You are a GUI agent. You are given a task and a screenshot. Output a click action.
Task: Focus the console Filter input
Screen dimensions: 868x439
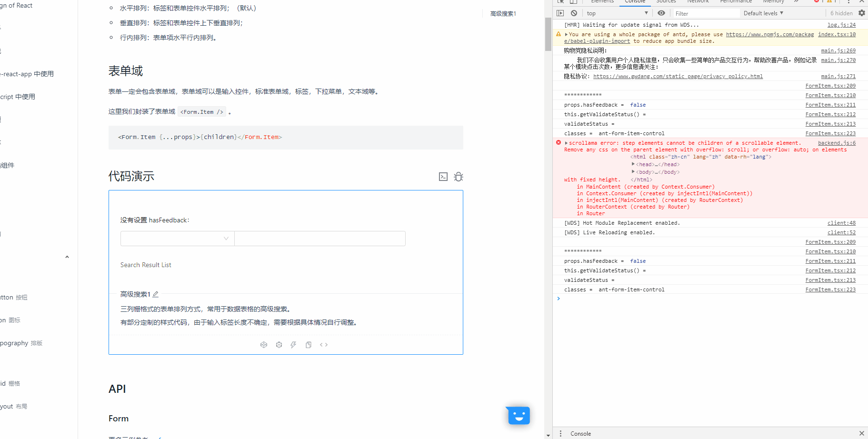pos(706,13)
